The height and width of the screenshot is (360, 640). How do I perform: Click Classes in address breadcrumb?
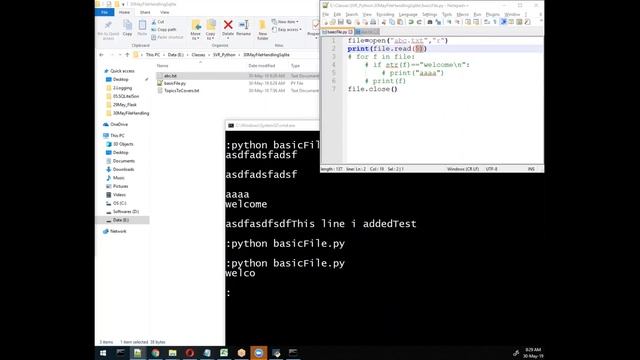198,55
